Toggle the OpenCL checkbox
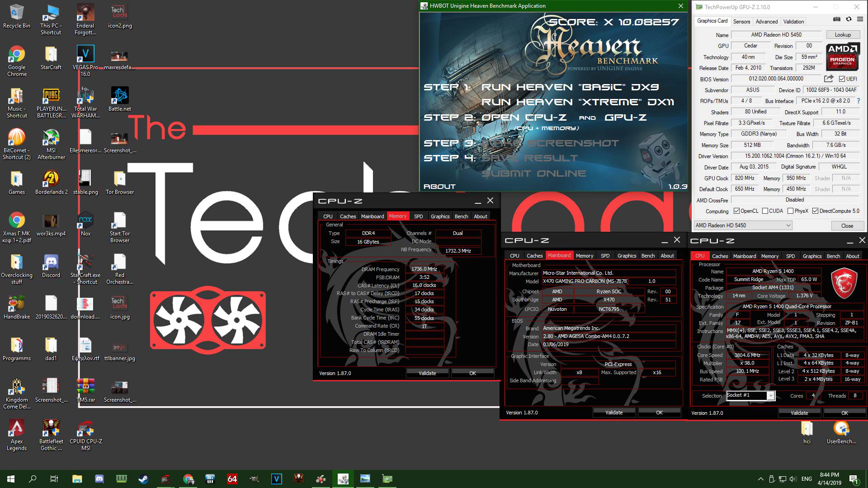Viewport: 868px width, 488px height. (736, 211)
